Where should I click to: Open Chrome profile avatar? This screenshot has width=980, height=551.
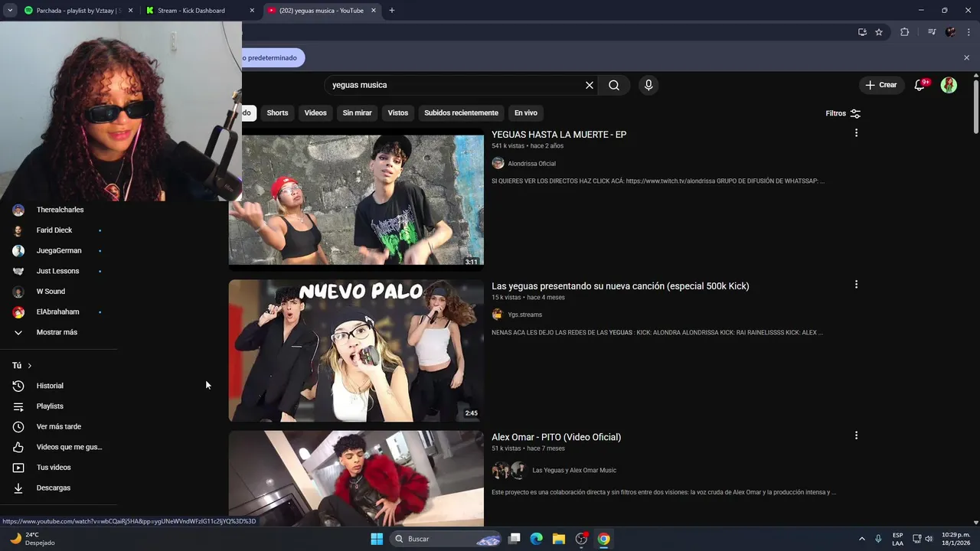pos(950,32)
